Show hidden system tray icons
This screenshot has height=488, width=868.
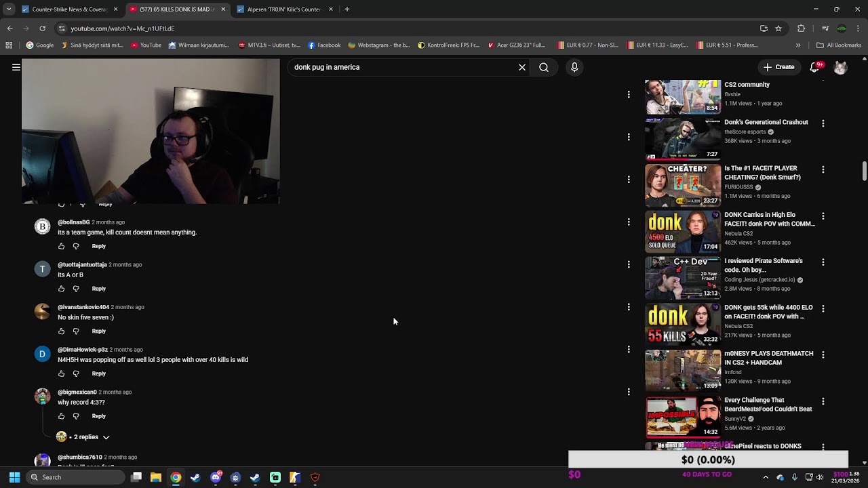click(x=766, y=477)
